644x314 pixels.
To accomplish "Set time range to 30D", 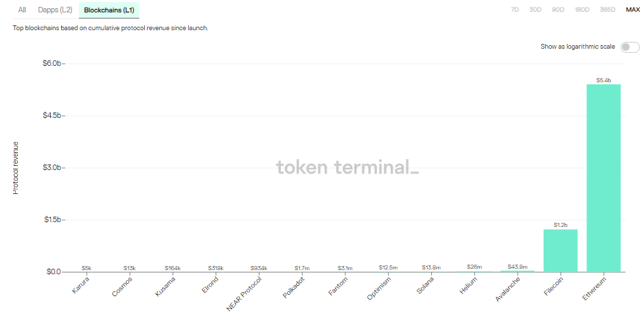I will 536,10.
